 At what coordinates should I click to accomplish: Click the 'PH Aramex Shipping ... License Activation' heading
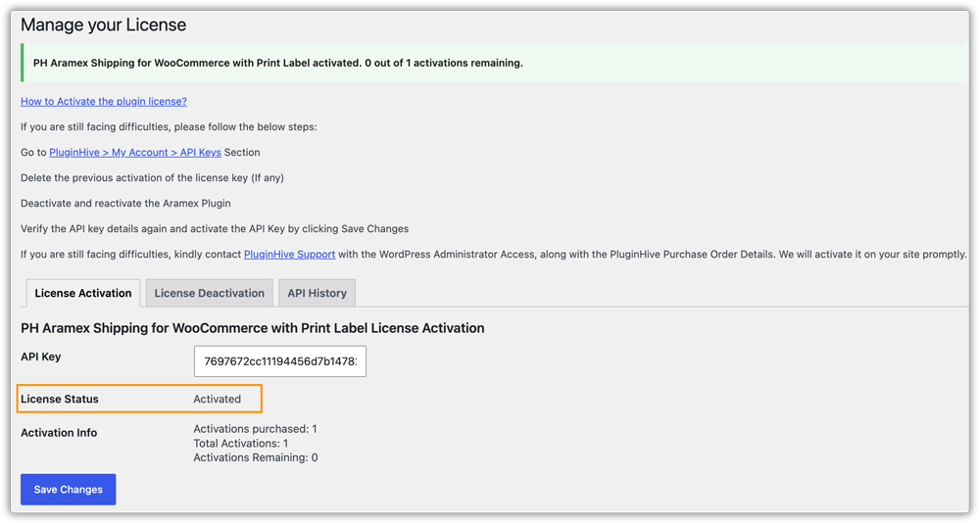point(253,328)
